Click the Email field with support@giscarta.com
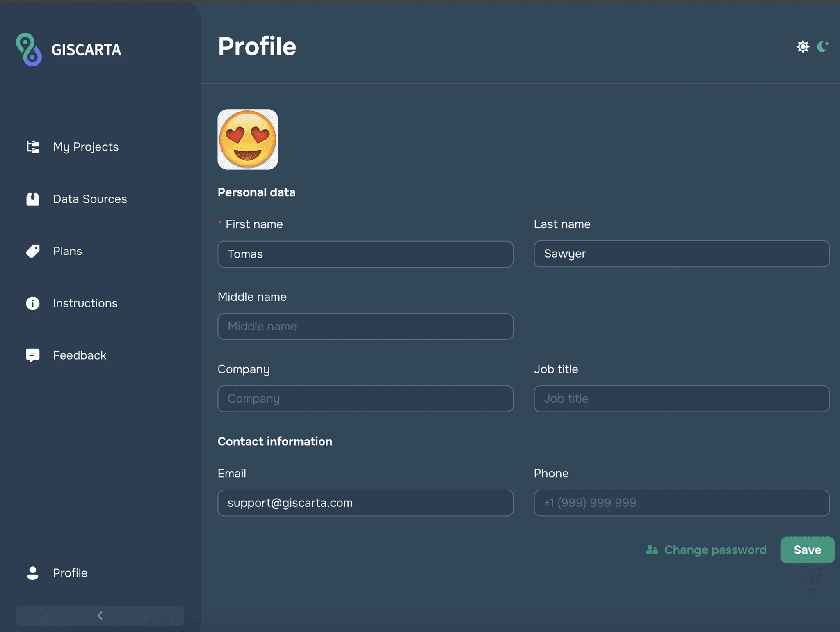This screenshot has width=840, height=632. pyautogui.click(x=365, y=503)
